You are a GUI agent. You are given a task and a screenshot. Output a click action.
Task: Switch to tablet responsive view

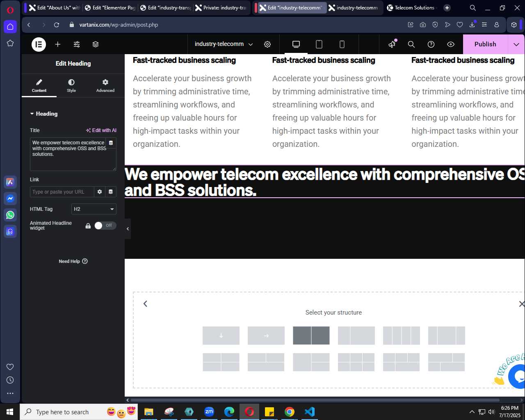(x=319, y=44)
